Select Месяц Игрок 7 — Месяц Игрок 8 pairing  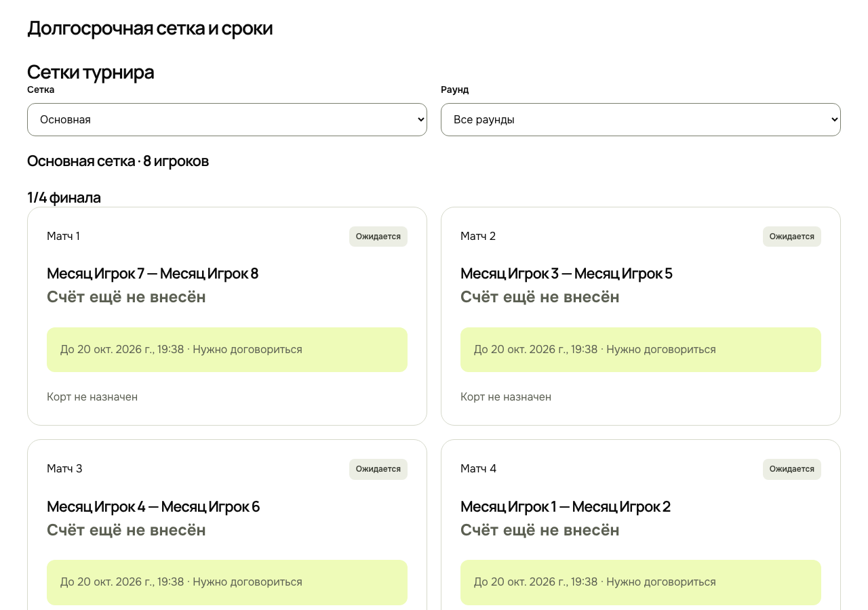[153, 274]
